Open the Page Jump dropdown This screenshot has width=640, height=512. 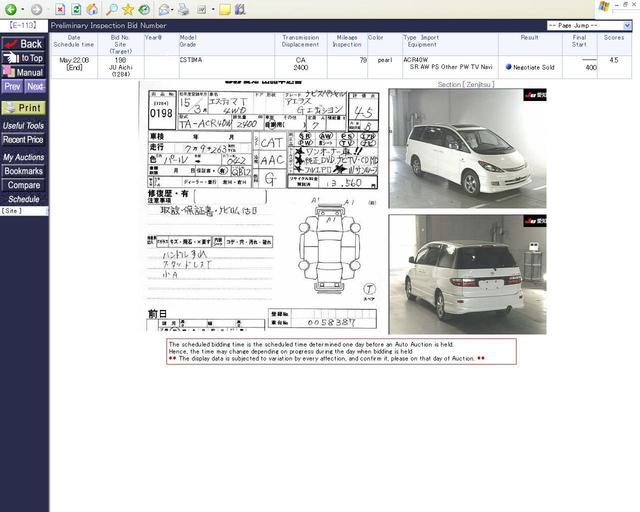(588, 25)
